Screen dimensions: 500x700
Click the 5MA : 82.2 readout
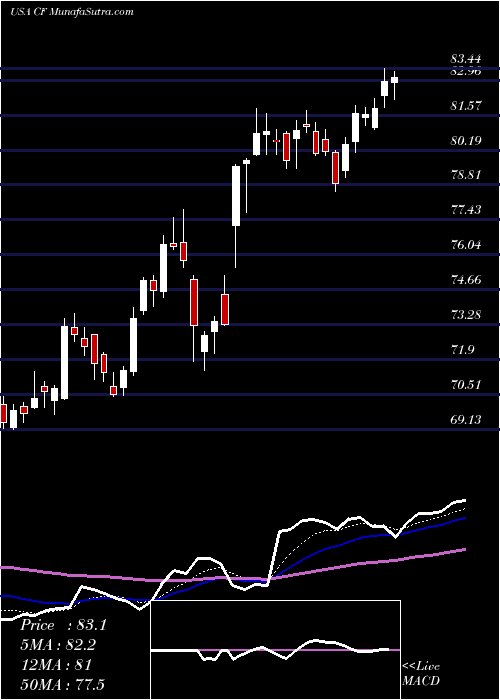pyautogui.click(x=58, y=645)
